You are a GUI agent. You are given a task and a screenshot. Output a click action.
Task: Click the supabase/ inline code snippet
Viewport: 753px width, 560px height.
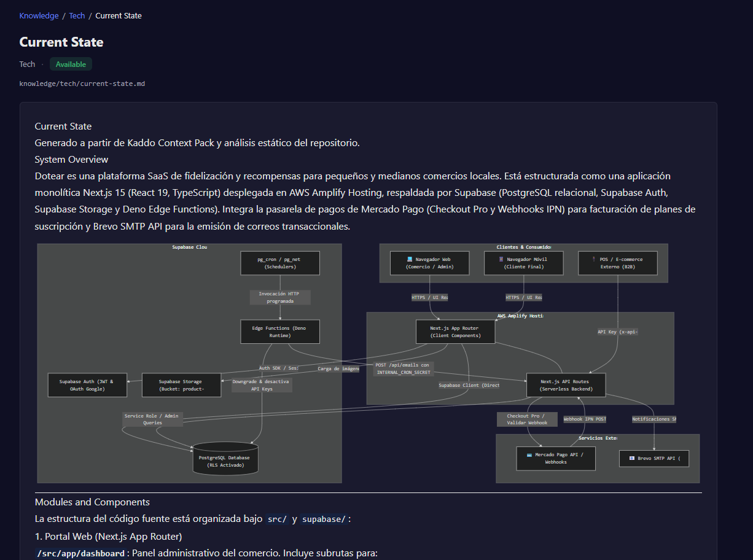(324, 519)
